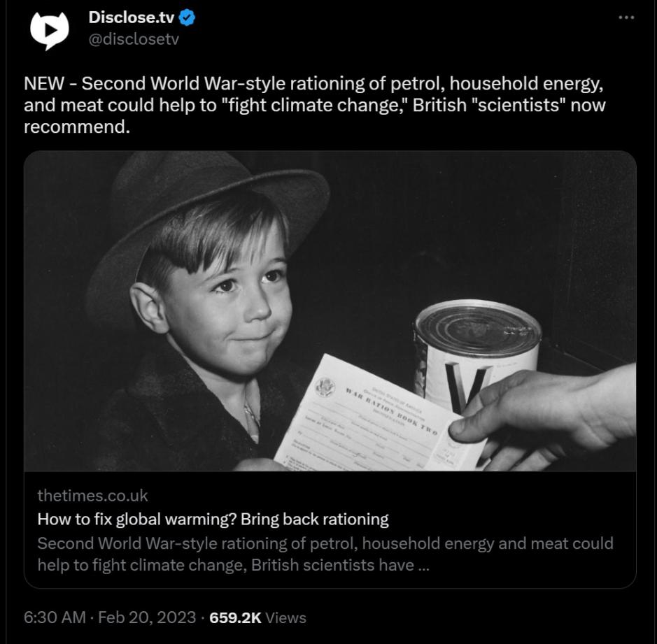Open headline 'How to fix global warming?'
The height and width of the screenshot is (644, 657).
(213, 519)
